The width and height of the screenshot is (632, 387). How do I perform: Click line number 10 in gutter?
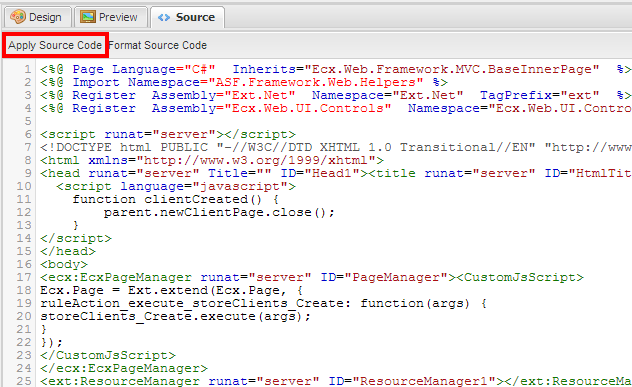click(x=24, y=186)
